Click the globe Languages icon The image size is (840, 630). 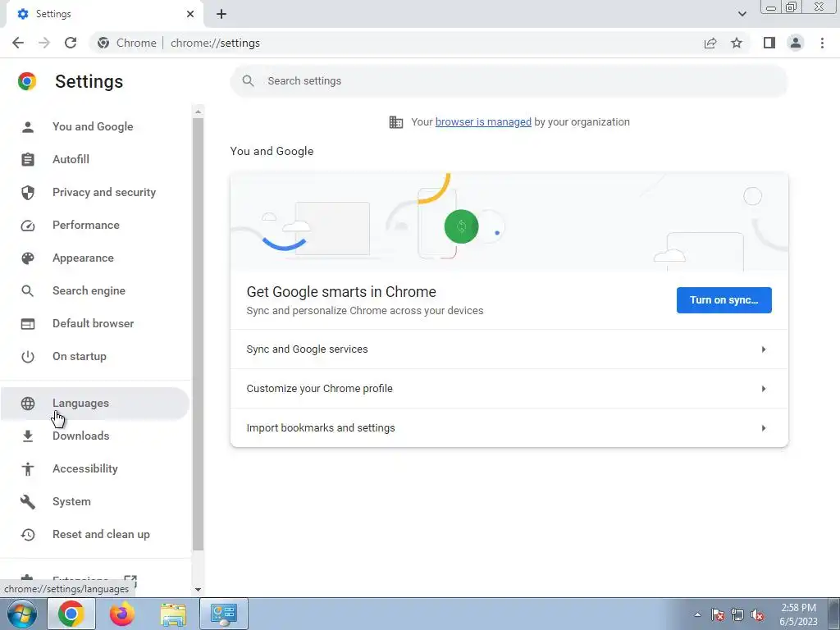pyautogui.click(x=28, y=404)
